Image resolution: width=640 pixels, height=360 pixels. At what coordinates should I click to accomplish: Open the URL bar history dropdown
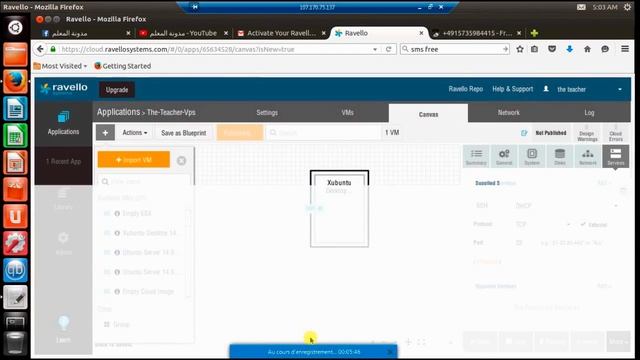tap(375, 49)
